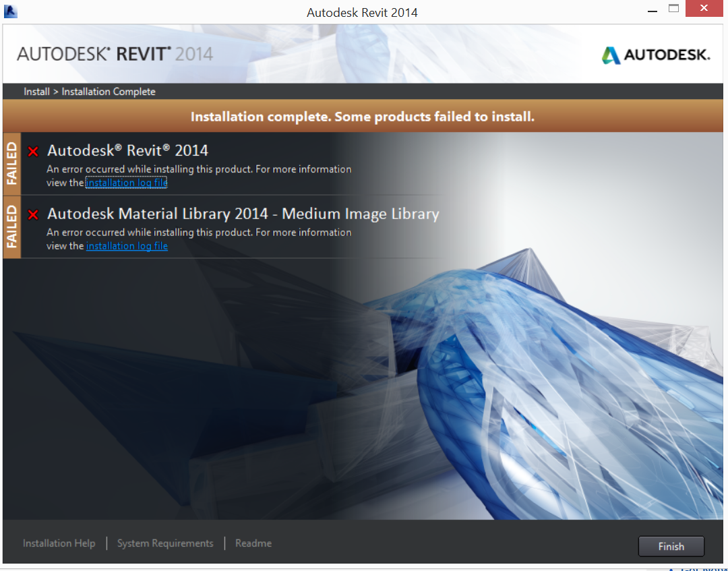Open the installation log file for Revit 2014
Screen dimensions: 728x571
coord(126,182)
